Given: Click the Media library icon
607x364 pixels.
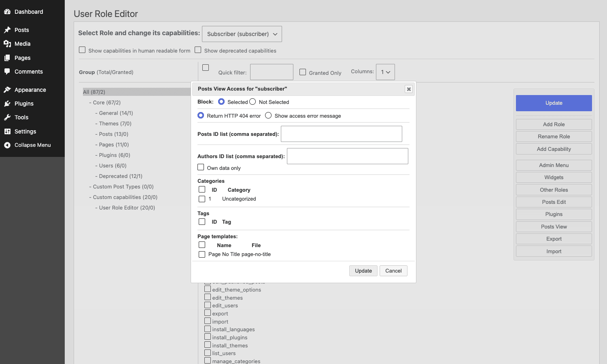Looking at the screenshot, I should point(7,44).
